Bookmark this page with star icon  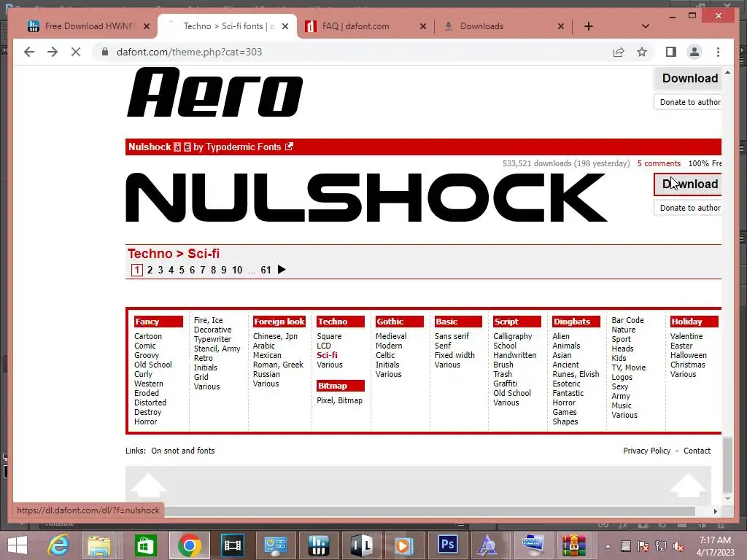click(642, 52)
